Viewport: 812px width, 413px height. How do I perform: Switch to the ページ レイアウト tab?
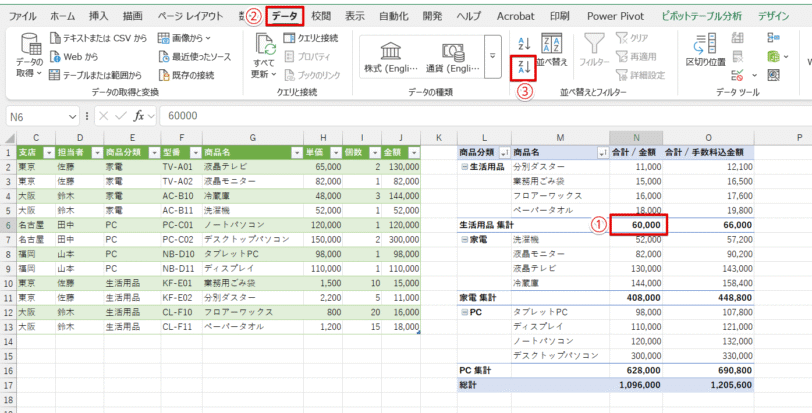tap(191, 16)
